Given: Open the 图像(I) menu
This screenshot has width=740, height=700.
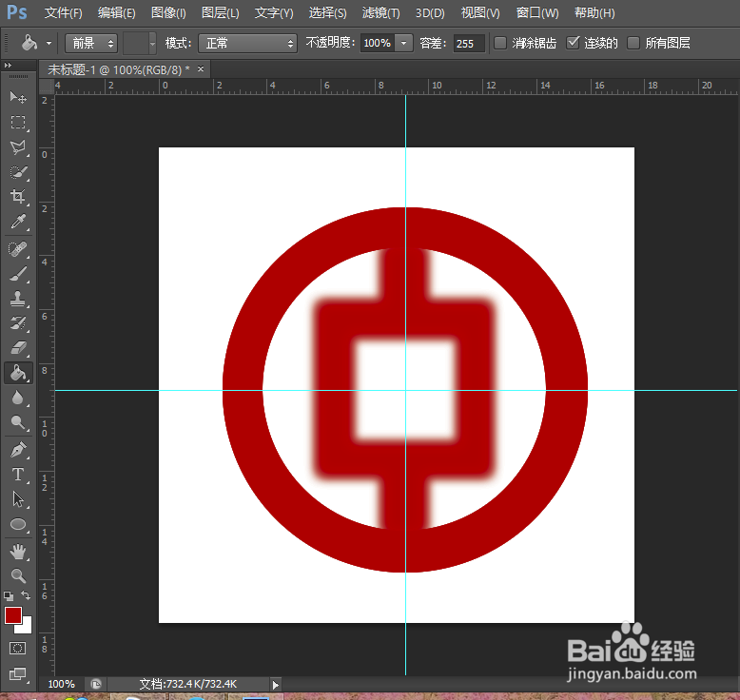Looking at the screenshot, I should (168, 12).
